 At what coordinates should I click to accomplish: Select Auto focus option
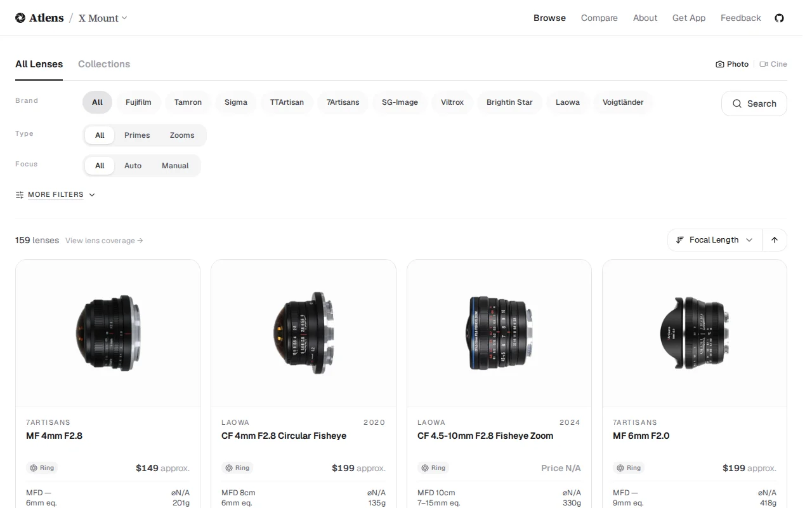coord(133,166)
